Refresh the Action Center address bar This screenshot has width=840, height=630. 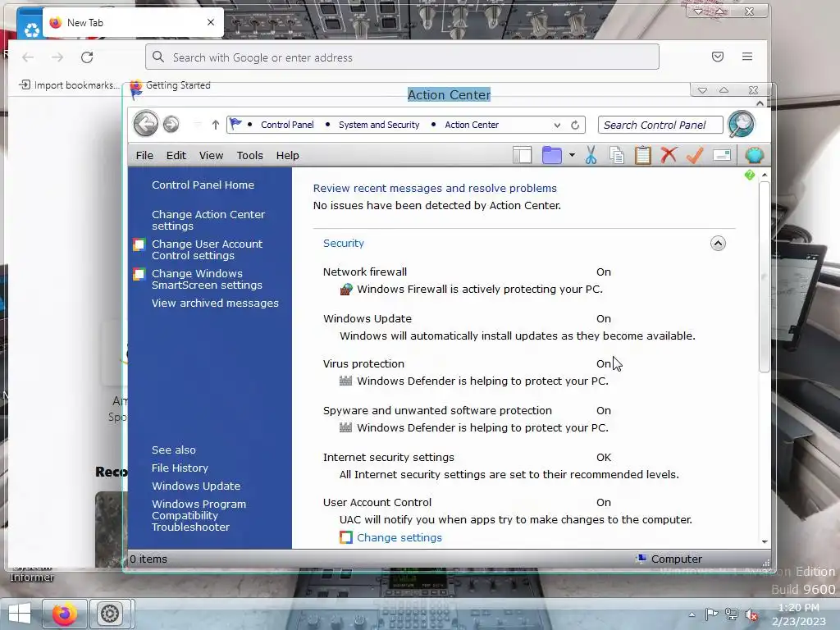[575, 125]
